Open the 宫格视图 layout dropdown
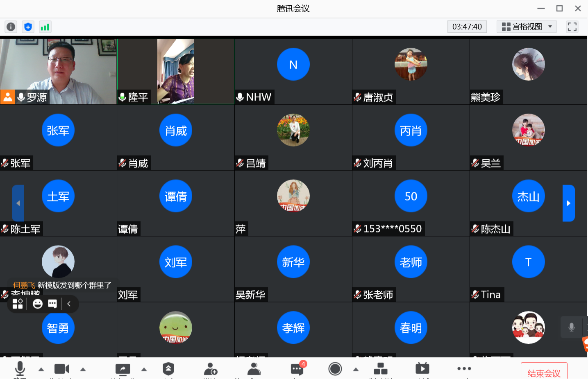Screen dimensions: 588x379 click(x=527, y=27)
